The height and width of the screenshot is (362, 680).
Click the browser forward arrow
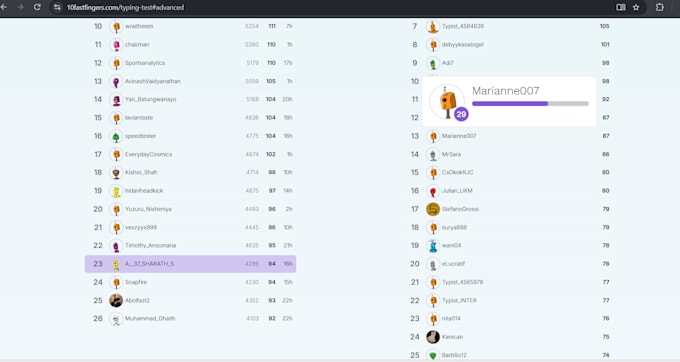[20, 7]
